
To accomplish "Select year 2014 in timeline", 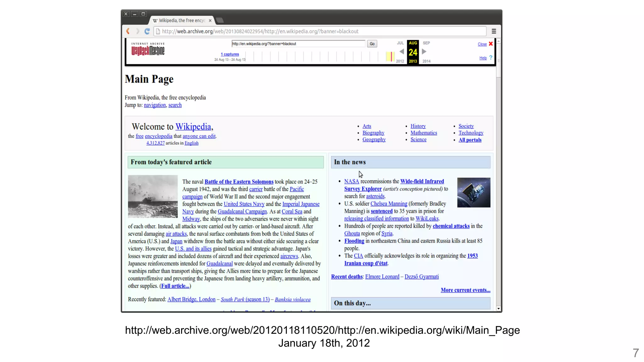I will (426, 61).
